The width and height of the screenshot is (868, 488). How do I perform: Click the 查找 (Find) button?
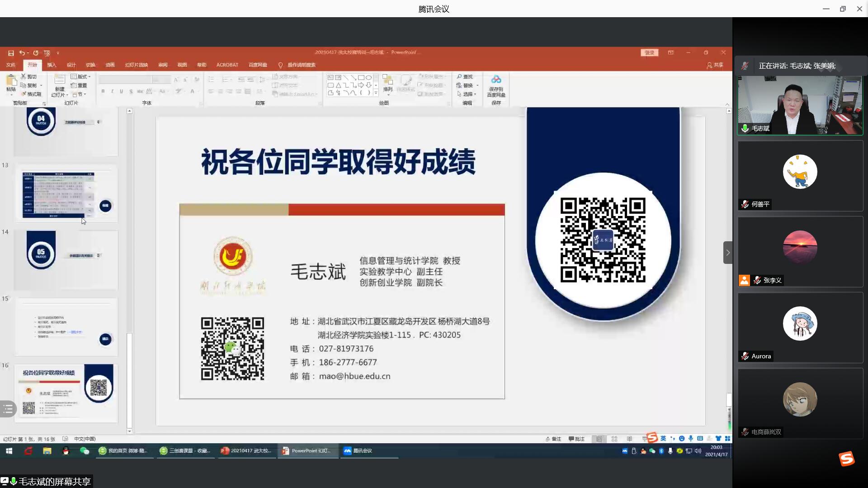pos(465,77)
